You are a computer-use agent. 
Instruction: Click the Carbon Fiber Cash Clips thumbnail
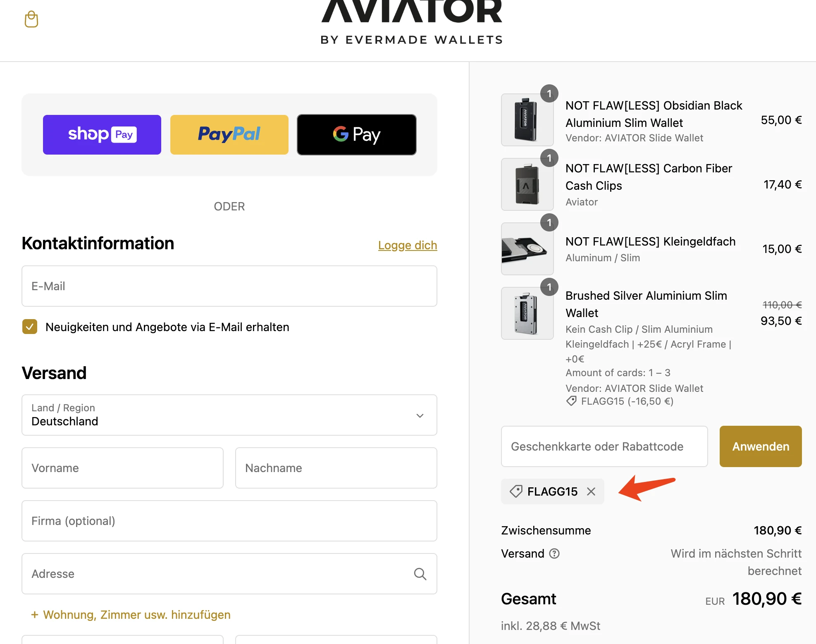point(527,184)
